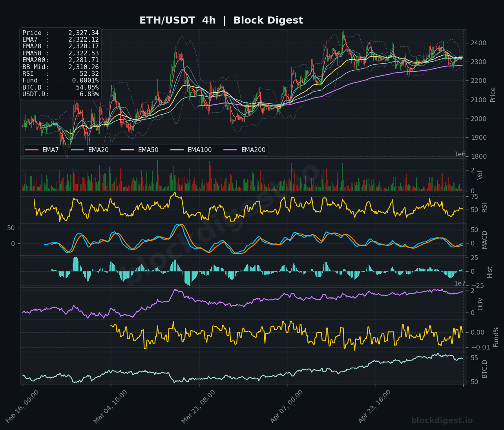The height and width of the screenshot is (430, 504).
Task: Click the 1e7 OBV scale multiplier
Action: pos(460,284)
